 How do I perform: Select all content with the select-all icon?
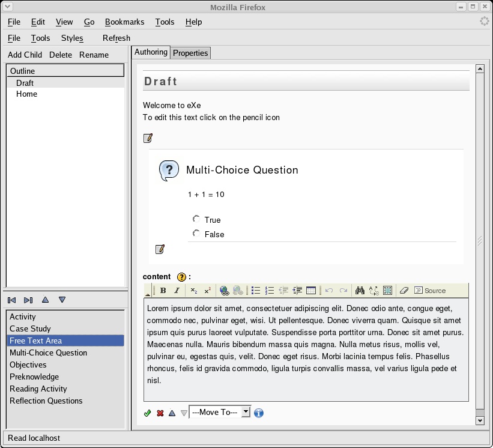click(388, 291)
